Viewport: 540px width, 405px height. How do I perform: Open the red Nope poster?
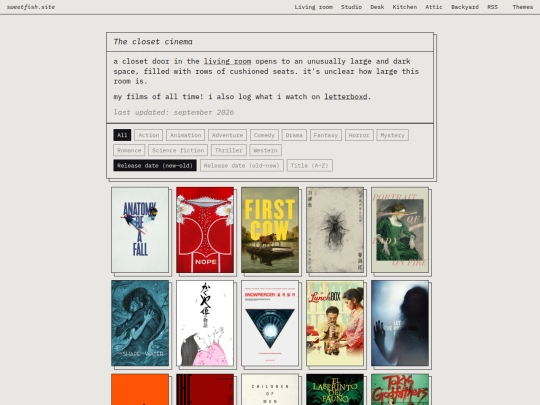[205, 230]
